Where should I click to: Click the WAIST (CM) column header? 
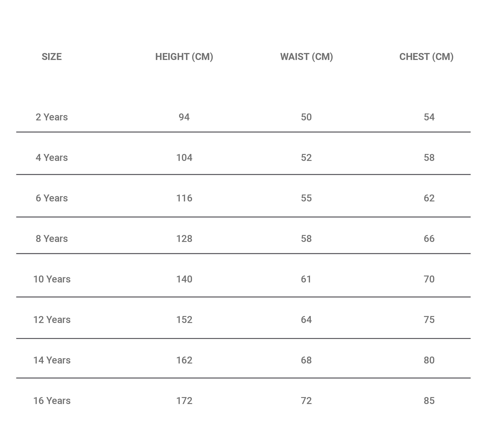point(307,57)
